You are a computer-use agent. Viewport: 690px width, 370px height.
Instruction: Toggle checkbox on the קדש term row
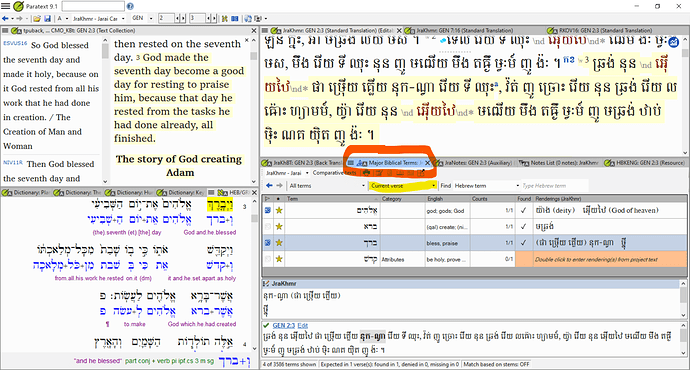tap(268, 259)
